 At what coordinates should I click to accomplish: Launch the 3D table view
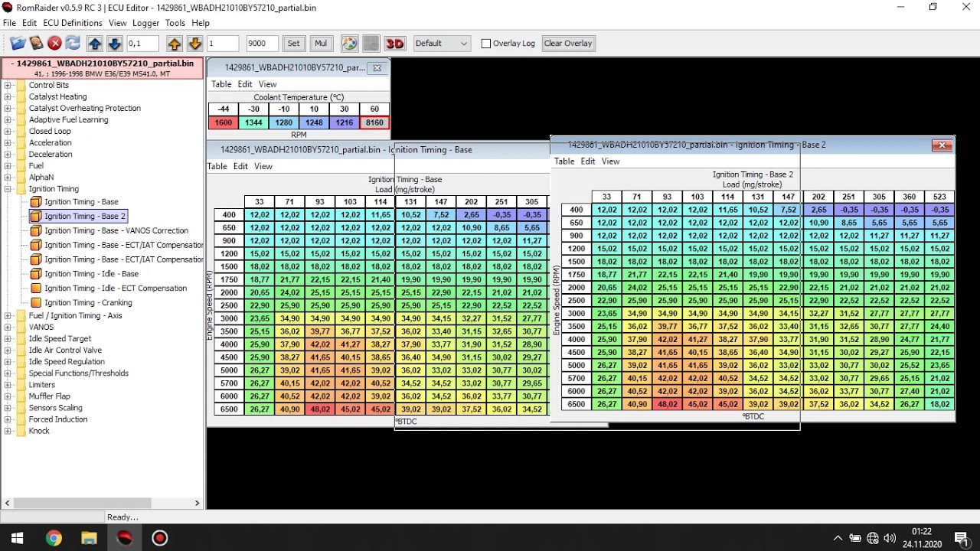tap(394, 44)
